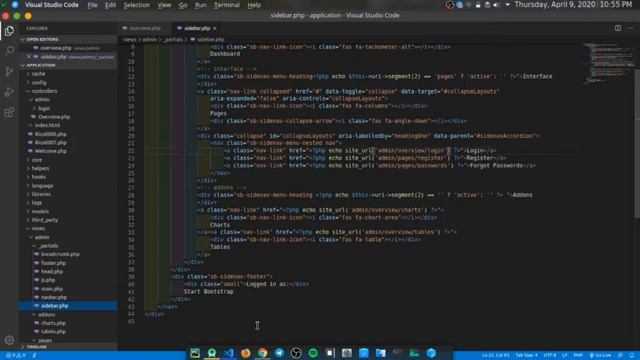This screenshot has height=360, width=640.
Task: Expand the Timeline section
Action: tap(68, 347)
